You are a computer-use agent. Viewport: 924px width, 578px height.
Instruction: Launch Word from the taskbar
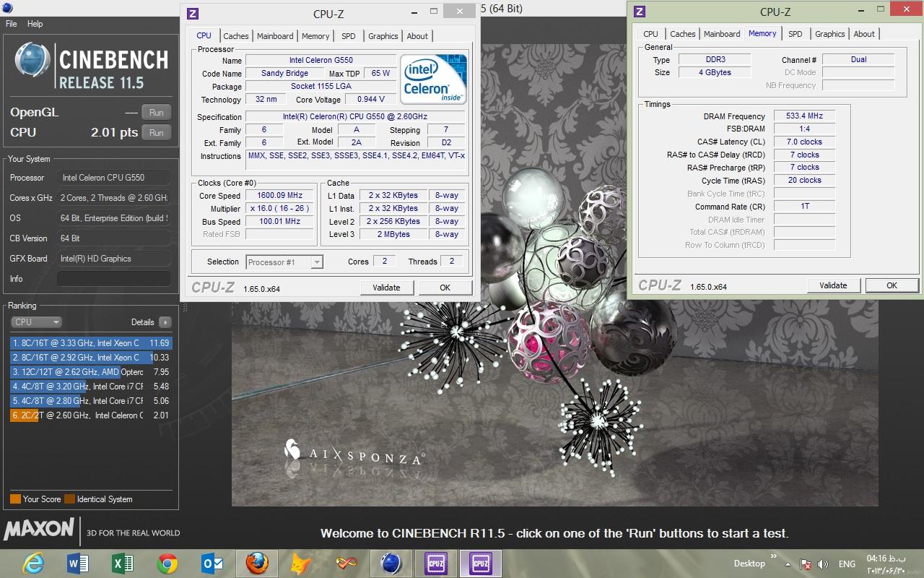(77, 563)
